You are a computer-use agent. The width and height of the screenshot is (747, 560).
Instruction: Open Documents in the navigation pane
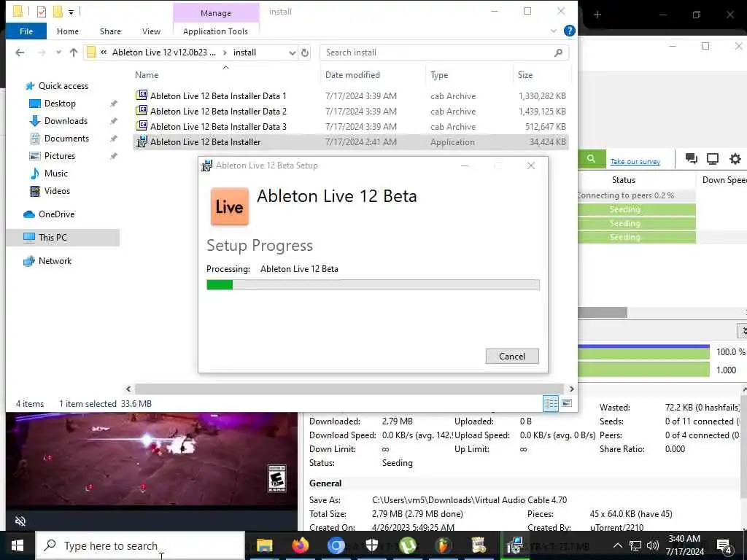click(x=66, y=138)
